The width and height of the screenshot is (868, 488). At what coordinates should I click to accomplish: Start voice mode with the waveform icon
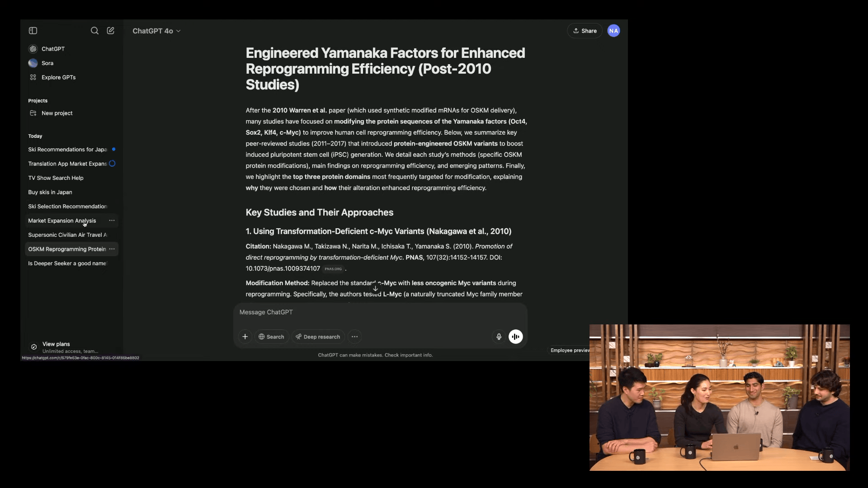click(515, 337)
